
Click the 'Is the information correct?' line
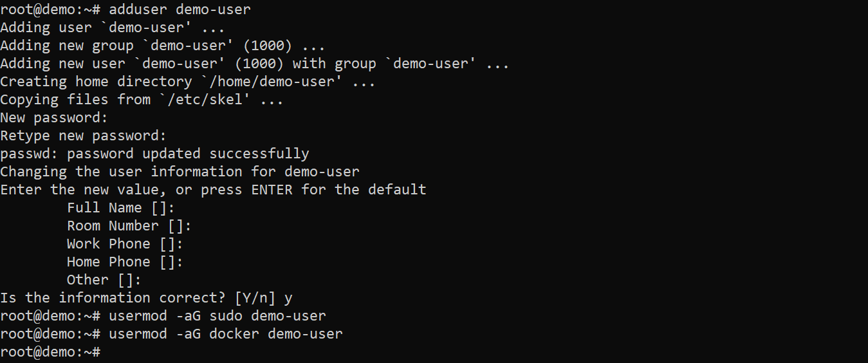coord(146,298)
